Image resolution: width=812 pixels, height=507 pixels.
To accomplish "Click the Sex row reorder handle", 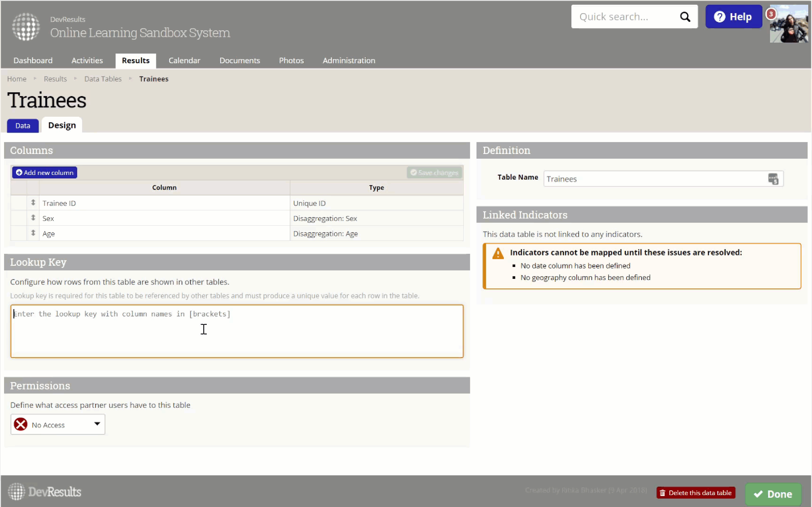I will click(33, 218).
